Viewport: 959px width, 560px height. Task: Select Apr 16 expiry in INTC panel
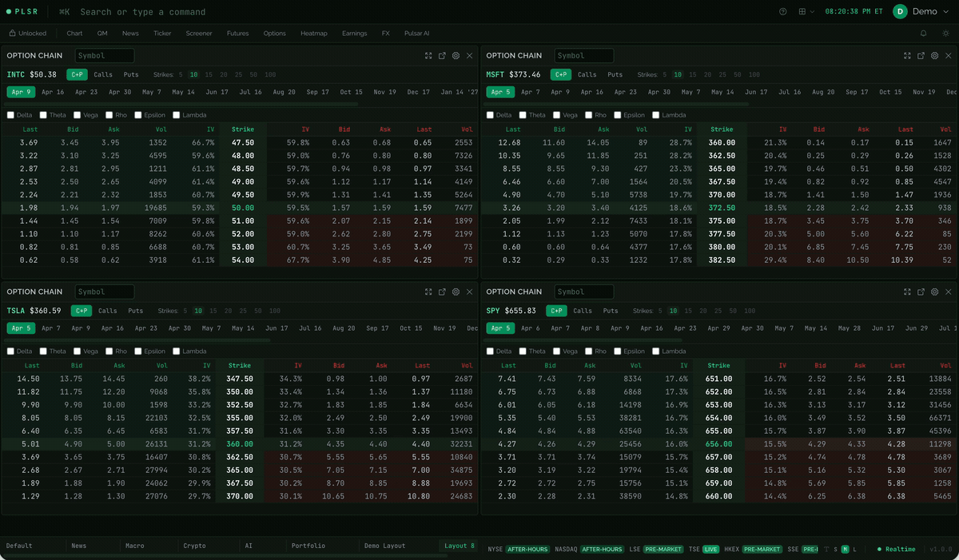[53, 92]
